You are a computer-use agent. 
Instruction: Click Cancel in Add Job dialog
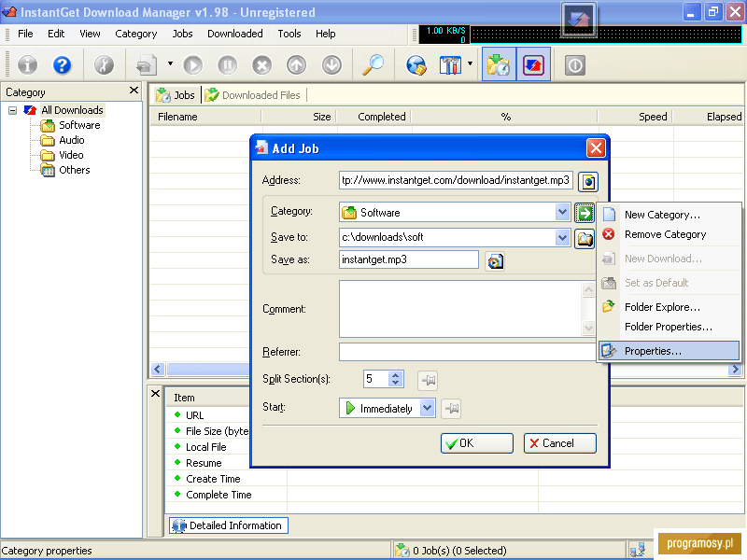coord(559,443)
